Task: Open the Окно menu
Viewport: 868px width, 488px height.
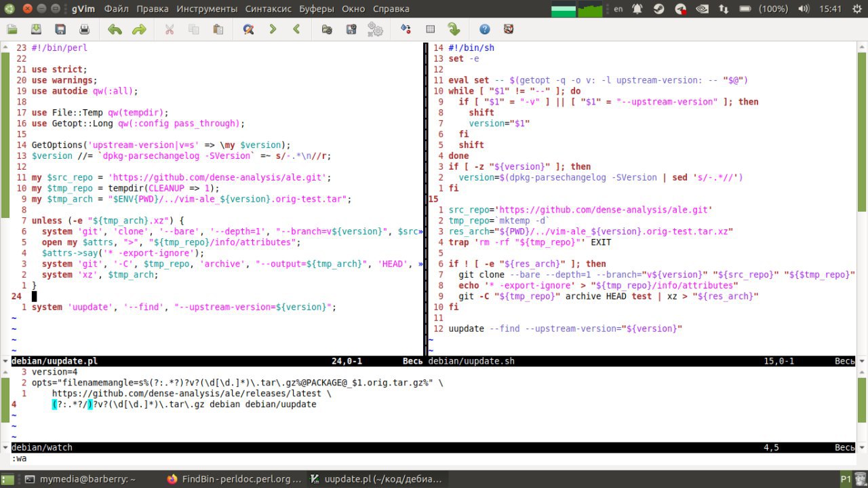Action: click(x=353, y=9)
